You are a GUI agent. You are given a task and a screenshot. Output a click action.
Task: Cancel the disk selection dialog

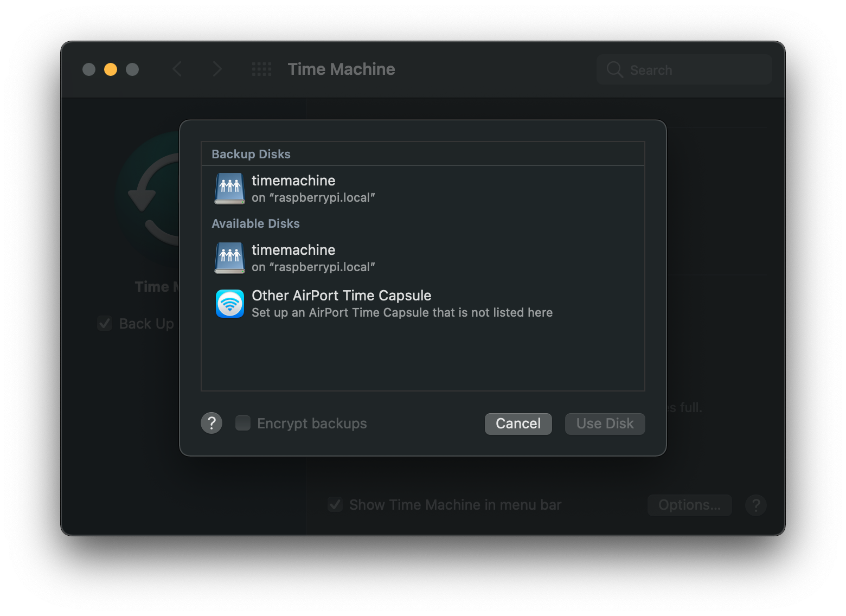[518, 424]
